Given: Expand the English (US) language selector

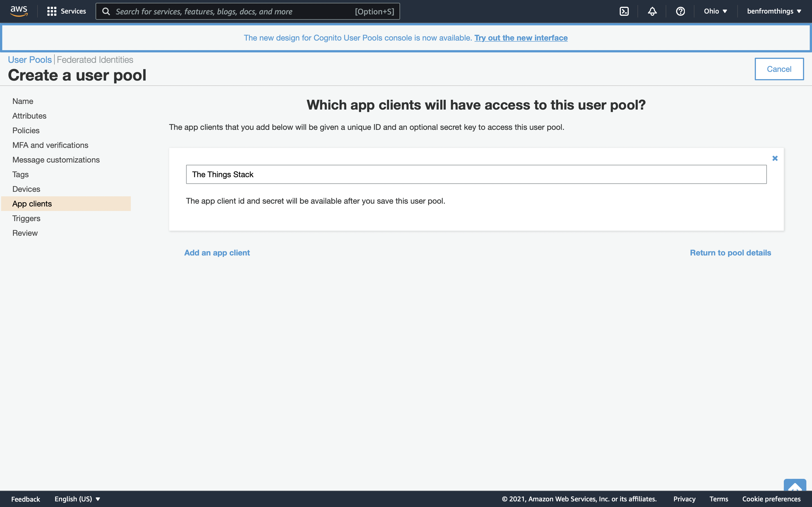Looking at the screenshot, I should point(77,499).
